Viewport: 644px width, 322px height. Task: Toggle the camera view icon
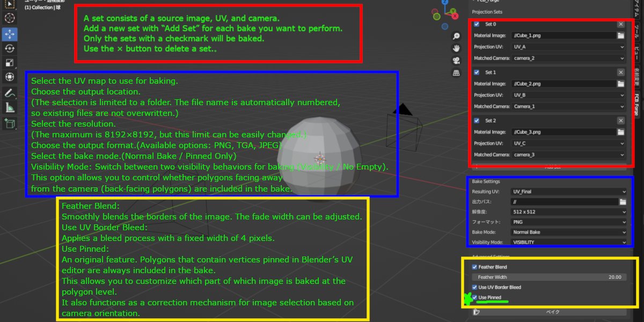[x=456, y=60]
